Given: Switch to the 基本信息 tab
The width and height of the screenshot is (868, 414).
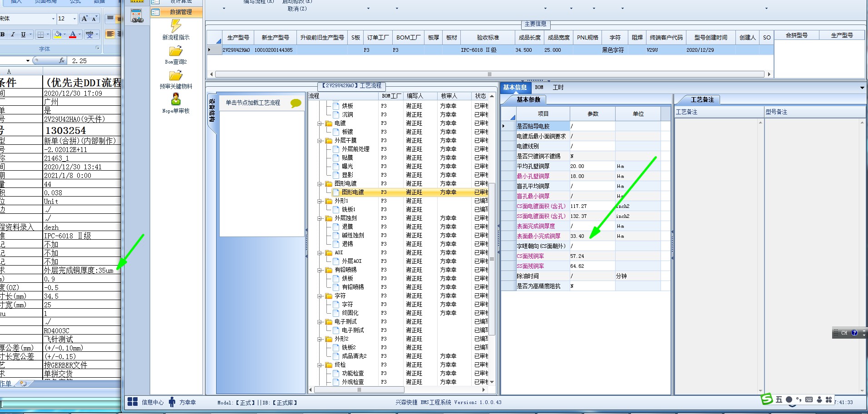Looking at the screenshot, I should [515, 88].
